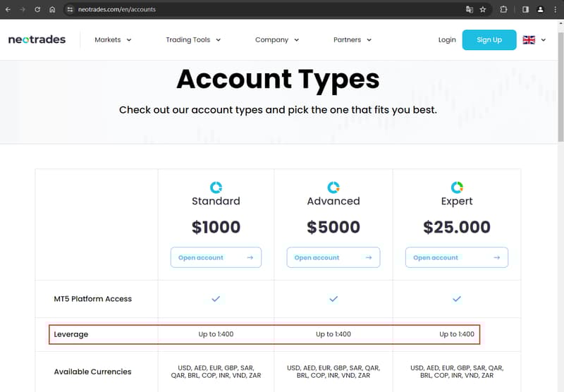Open the Partners menu
This screenshot has height=392, width=564.
tap(352, 40)
